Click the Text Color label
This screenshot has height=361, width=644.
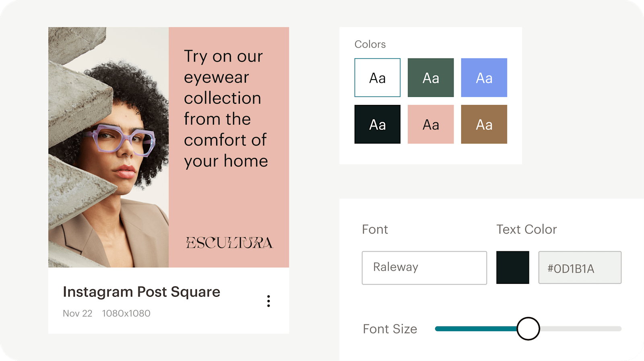[x=526, y=230]
